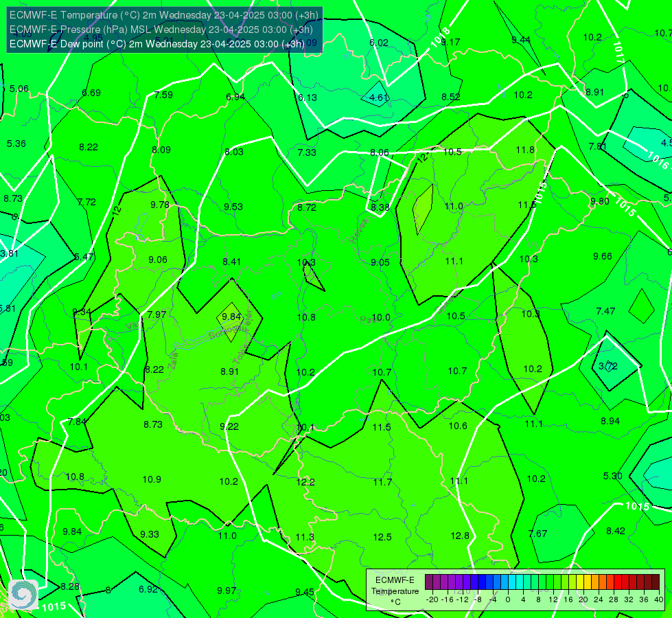Click the 8.42 temperature value
This screenshot has width=672, height=618.
[616, 531]
